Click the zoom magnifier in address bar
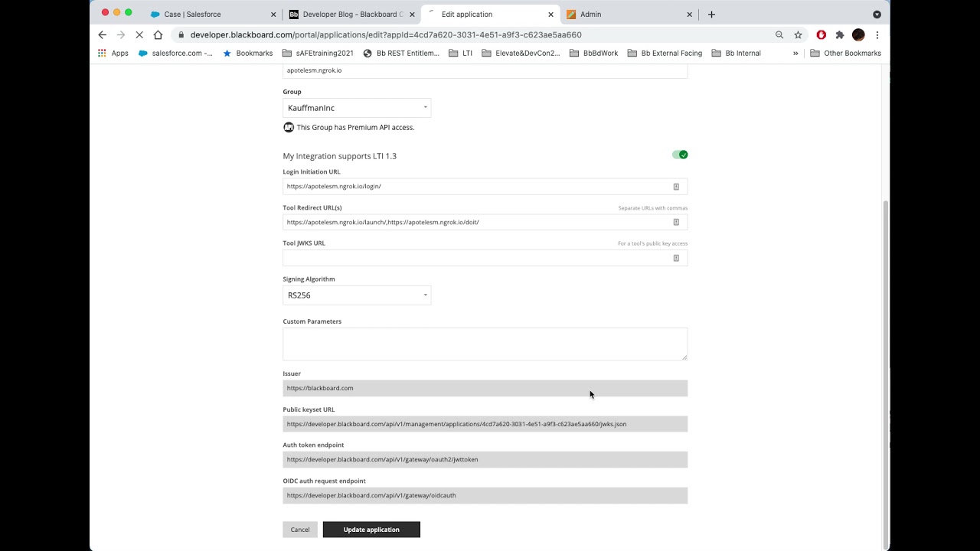This screenshot has height=551, width=980. point(779,34)
